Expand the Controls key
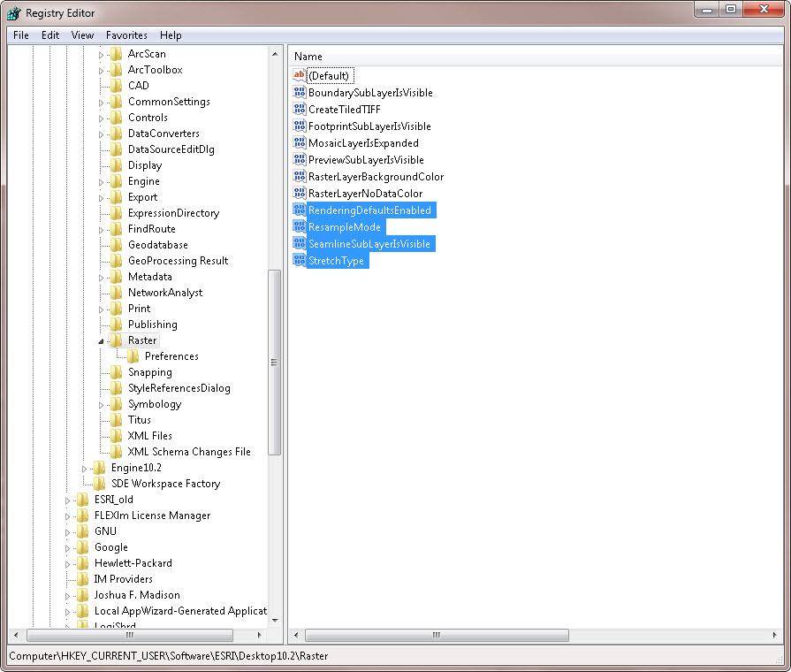Viewport: 791px width, 672px height. [101, 118]
